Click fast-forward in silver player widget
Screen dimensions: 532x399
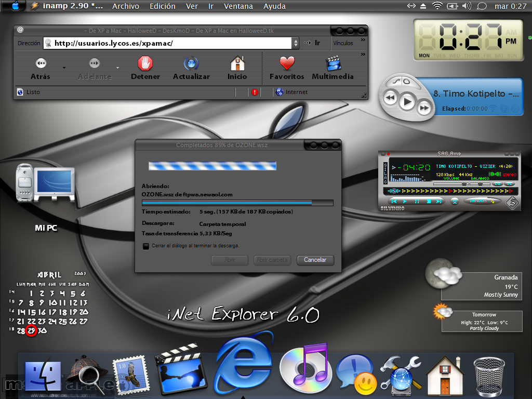[424, 108]
